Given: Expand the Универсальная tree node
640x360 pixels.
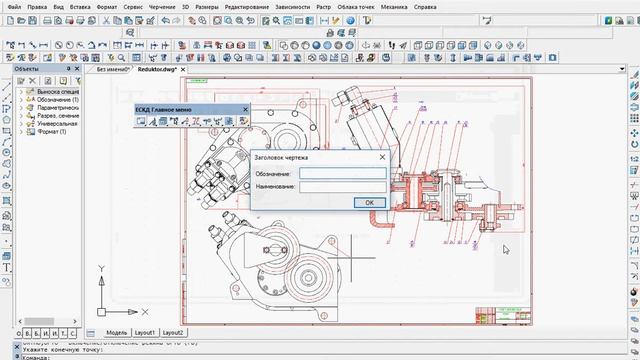Looking at the screenshot, I should (21, 124).
